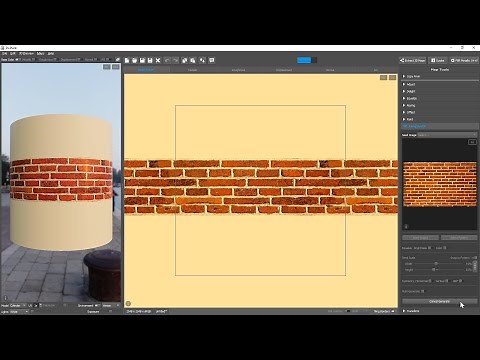The height and width of the screenshot is (360, 480).
Task: Toggle the keep-proportions checkbox above the size sliders
Action: coord(475,258)
